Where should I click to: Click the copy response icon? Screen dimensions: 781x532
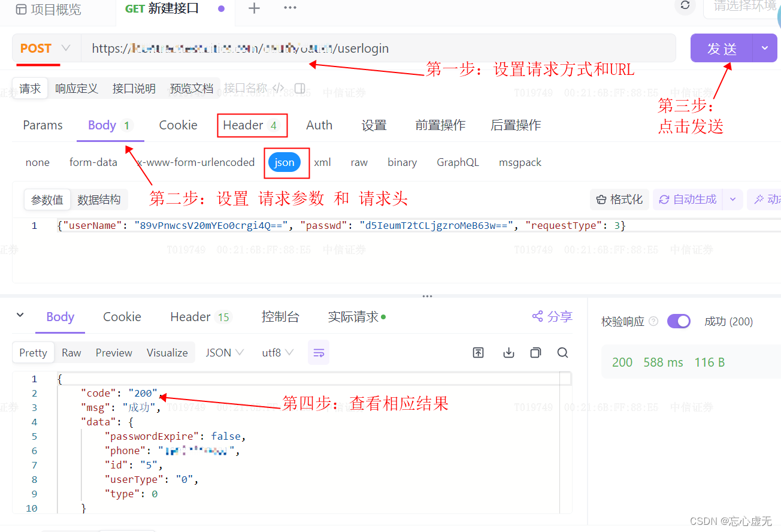536,353
